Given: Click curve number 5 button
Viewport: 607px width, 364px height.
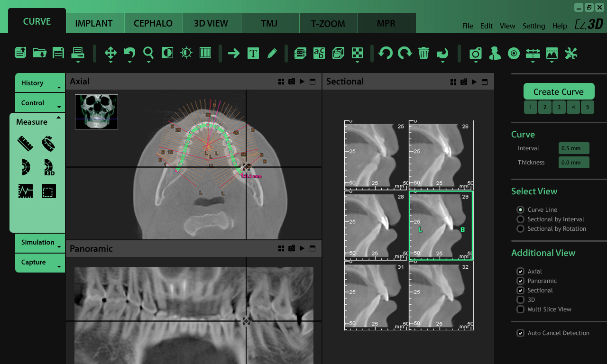Looking at the screenshot, I should click(588, 107).
